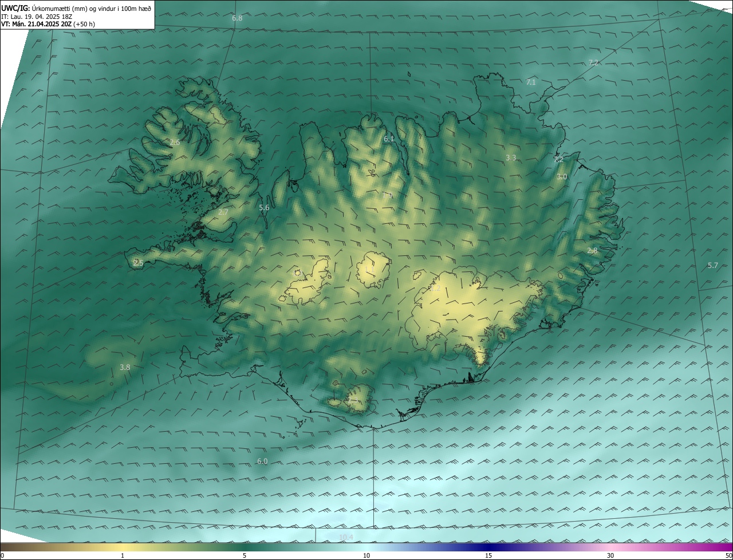Click the 6.8 value label
The image size is (733, 560).
[x=237, y=18]
